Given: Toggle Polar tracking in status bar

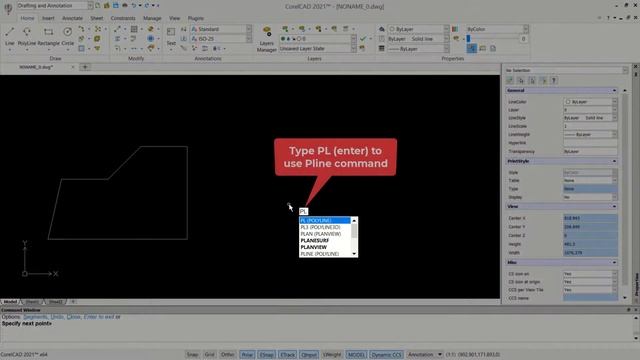Looking at the screenshot, I should coord(247,355).
